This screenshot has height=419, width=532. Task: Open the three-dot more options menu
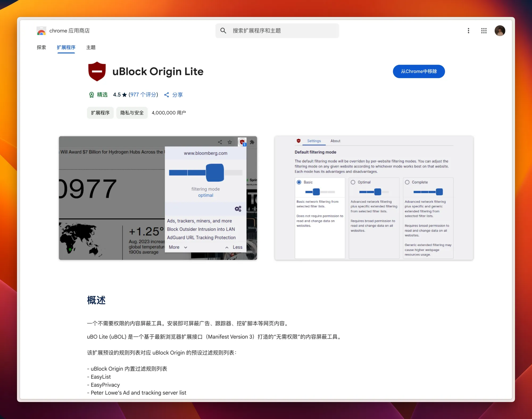click(x=468, y=31)
